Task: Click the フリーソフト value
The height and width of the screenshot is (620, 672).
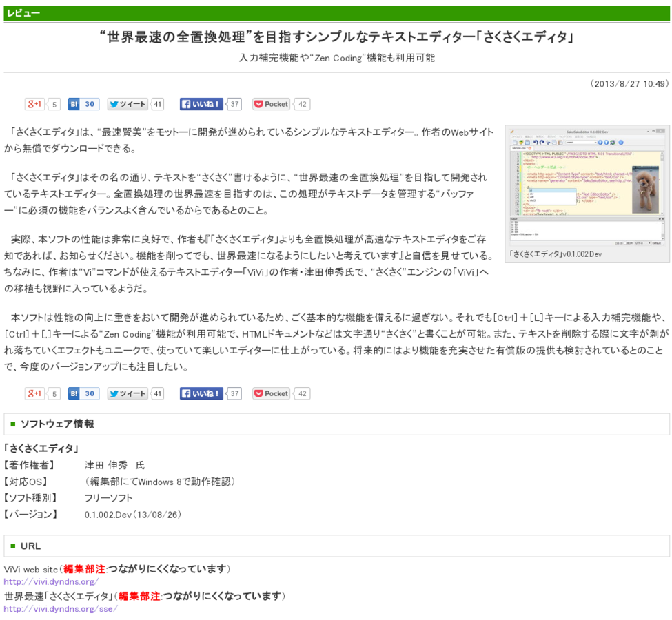Action: (108, 498)
